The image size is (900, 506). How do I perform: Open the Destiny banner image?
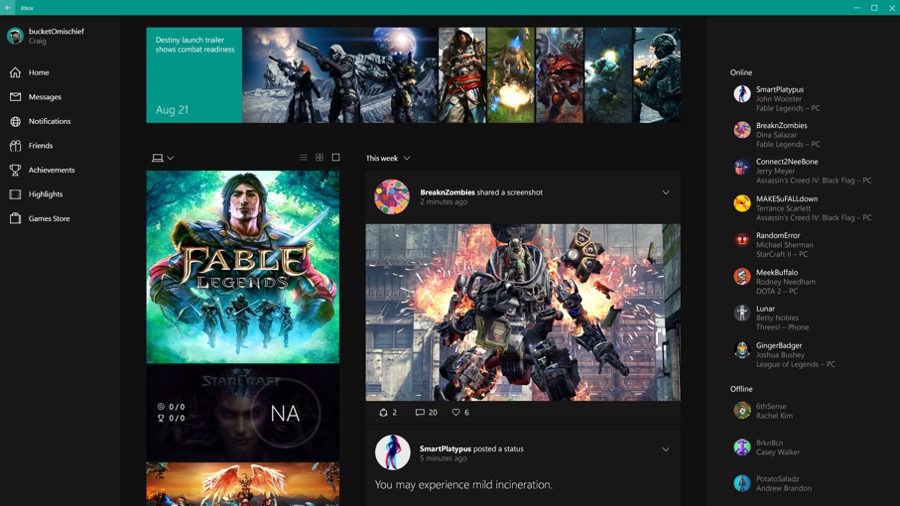coord(340,75)
